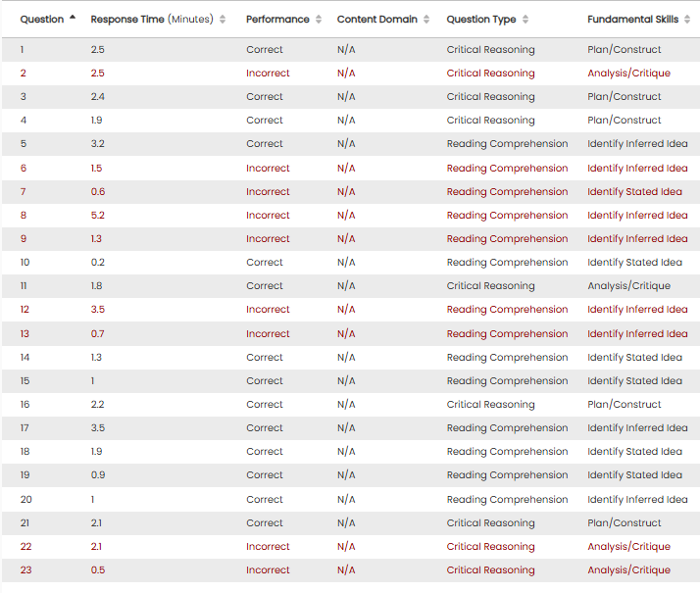Screen dimensions: 700x593
Task: Select the Content Domain column header
Action: 376,20
